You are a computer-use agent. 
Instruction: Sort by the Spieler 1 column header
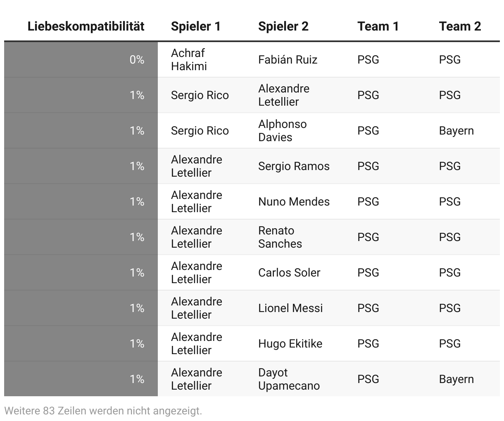click(x=196, y=26)
